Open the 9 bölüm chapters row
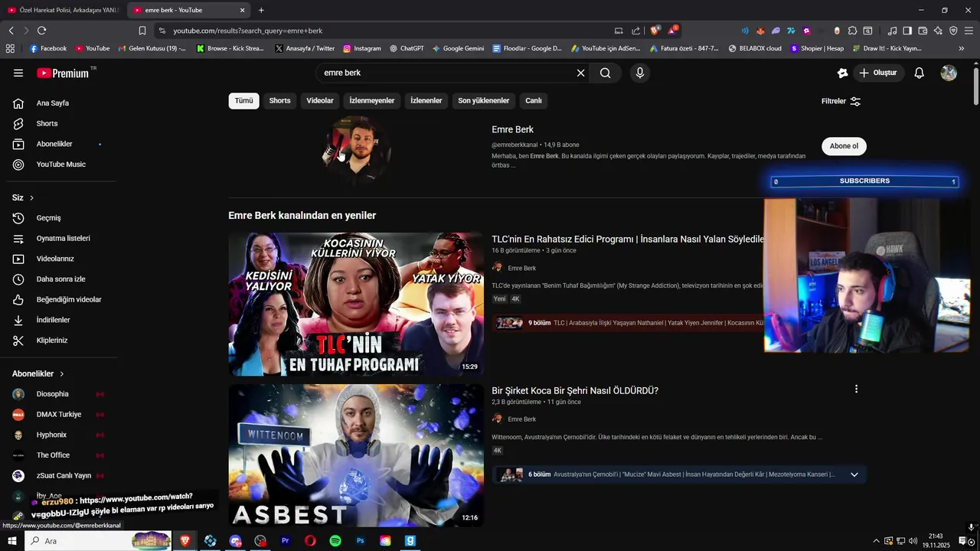The width and height of the screenshot is (980, 551). pyautogui.click(x=628, y=323)
